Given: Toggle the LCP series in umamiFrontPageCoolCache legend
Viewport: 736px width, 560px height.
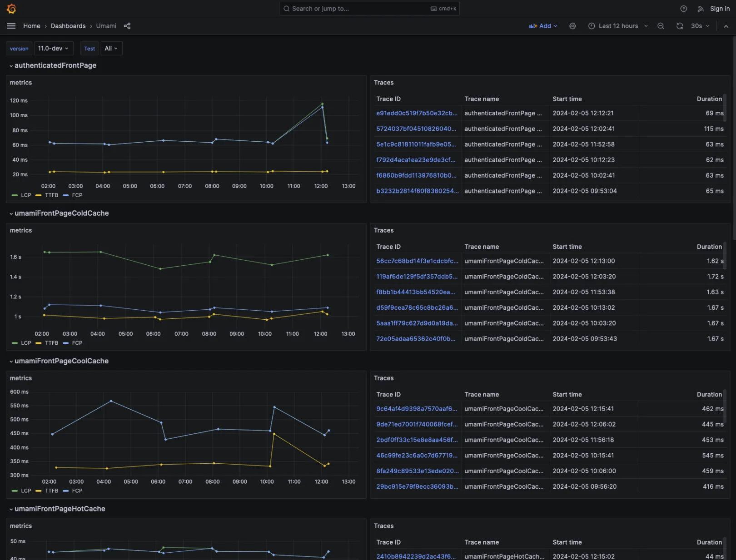Looking at the screenshot, I should [26, 491].
